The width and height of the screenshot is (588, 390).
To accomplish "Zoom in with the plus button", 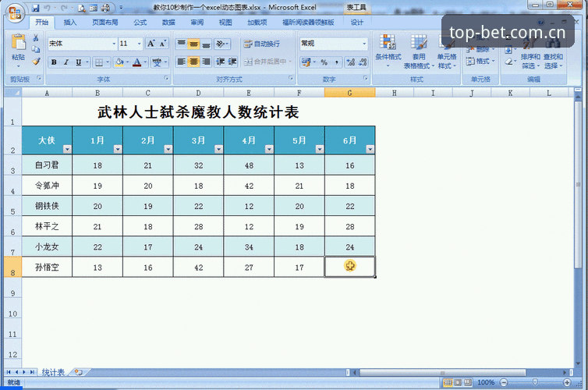I will click(x=567, y=382).
